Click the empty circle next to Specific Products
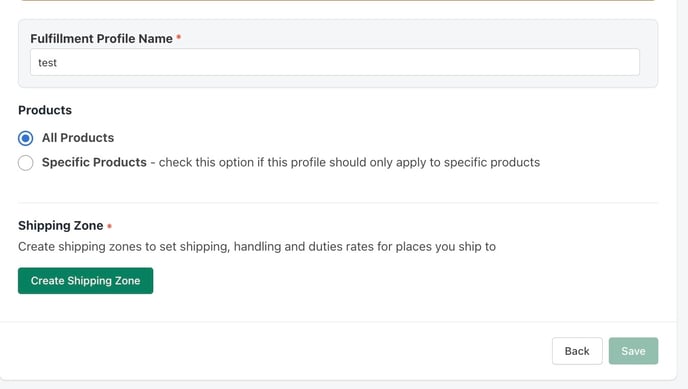The image size is (688, 389). [25, 163]
